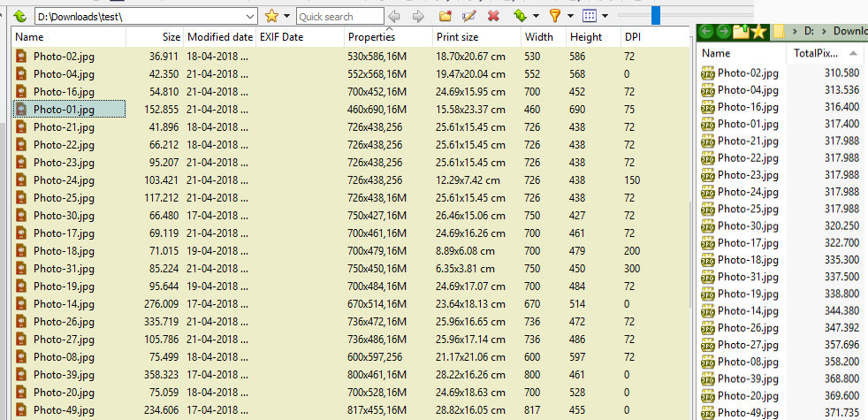This screenshot has height=420, width=868.
Task: Click the grid view mode icon
Action: click(590, 16)
